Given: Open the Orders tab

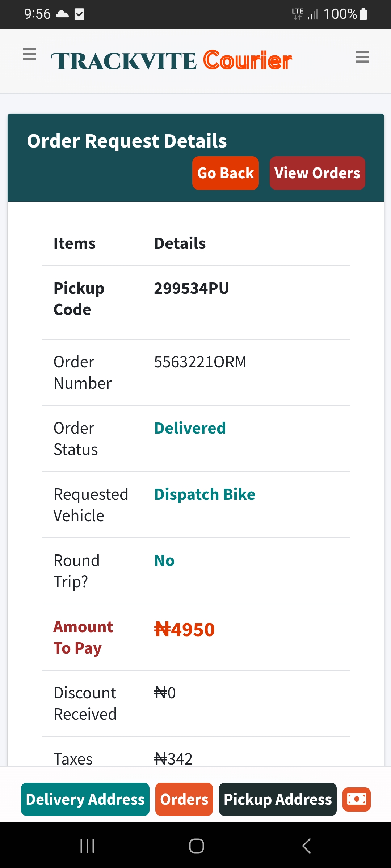Looking at the screenshot, I should pyautogui.click(x=184, y=799).
